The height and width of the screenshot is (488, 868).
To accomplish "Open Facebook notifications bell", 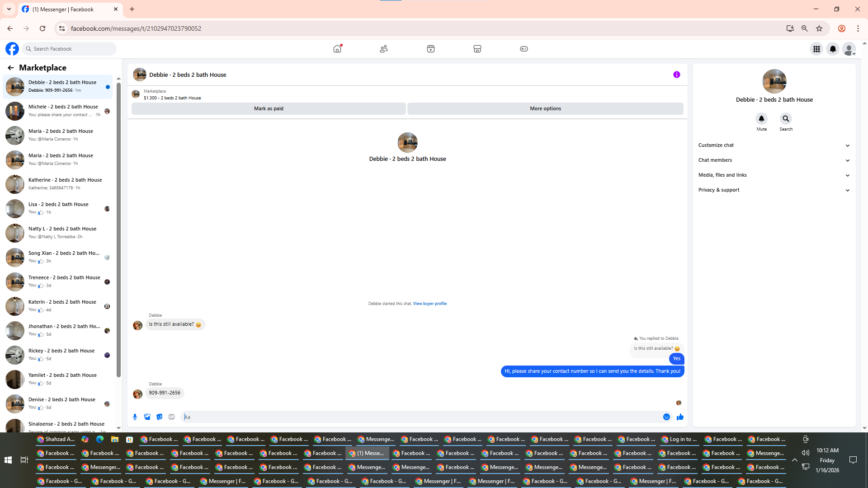I will click(x=833, y=49).
